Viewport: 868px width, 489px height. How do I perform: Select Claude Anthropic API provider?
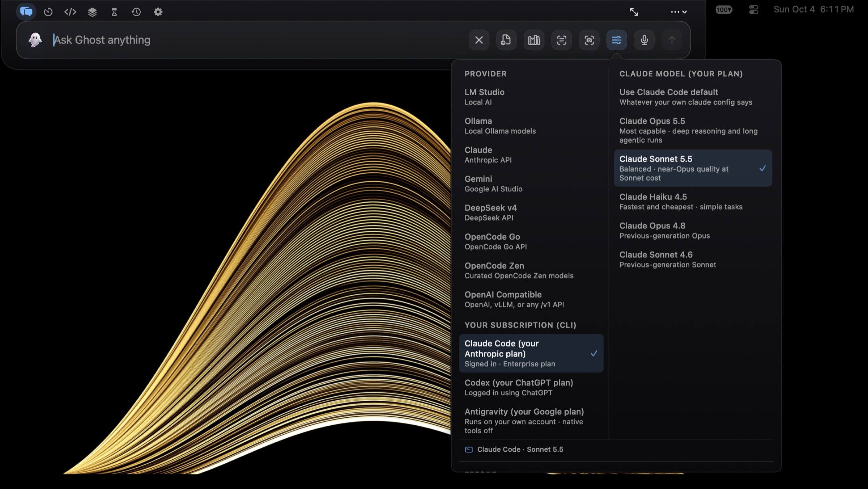coord(531,155)
